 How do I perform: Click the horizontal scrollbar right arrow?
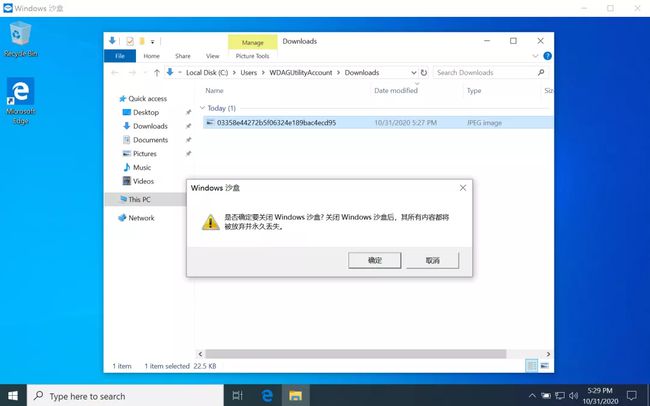(x=548, y=354)
